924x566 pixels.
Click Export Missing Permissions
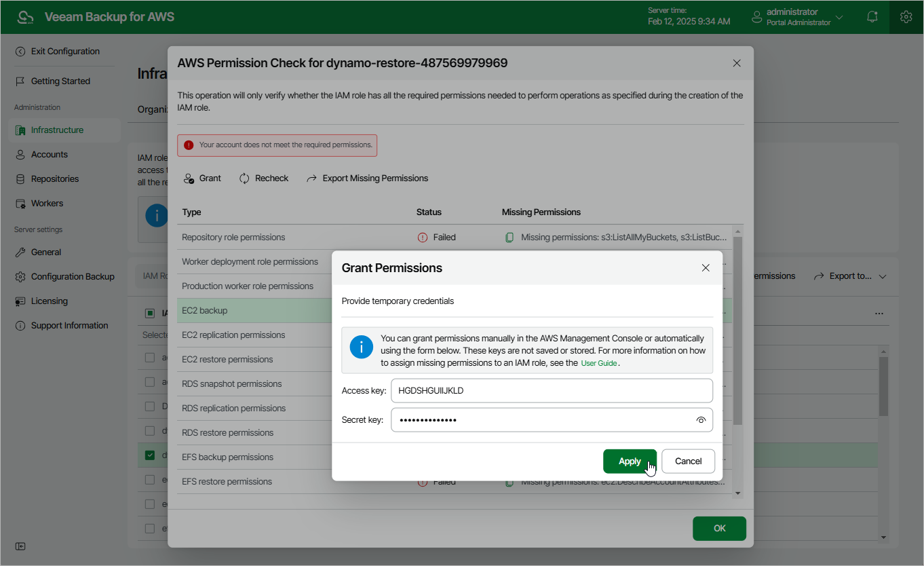(x=367, y=178)
